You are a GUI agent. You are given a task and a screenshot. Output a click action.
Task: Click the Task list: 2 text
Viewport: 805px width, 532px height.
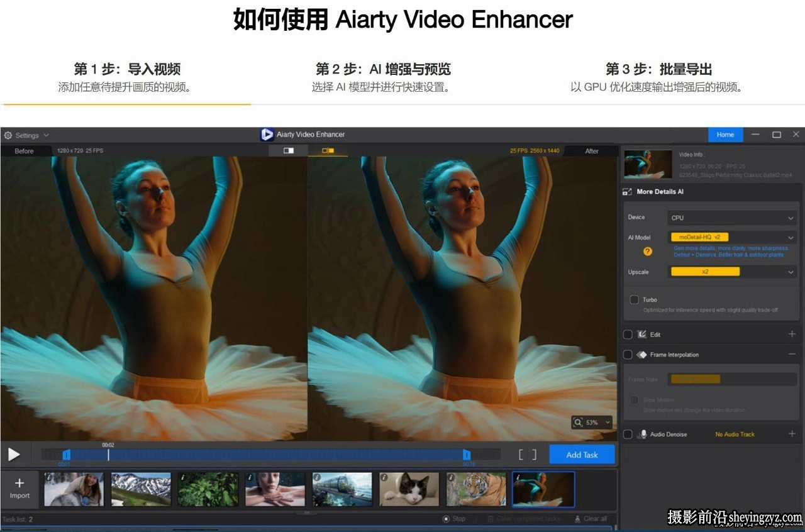pyautogui.click(x=18, y=519)
